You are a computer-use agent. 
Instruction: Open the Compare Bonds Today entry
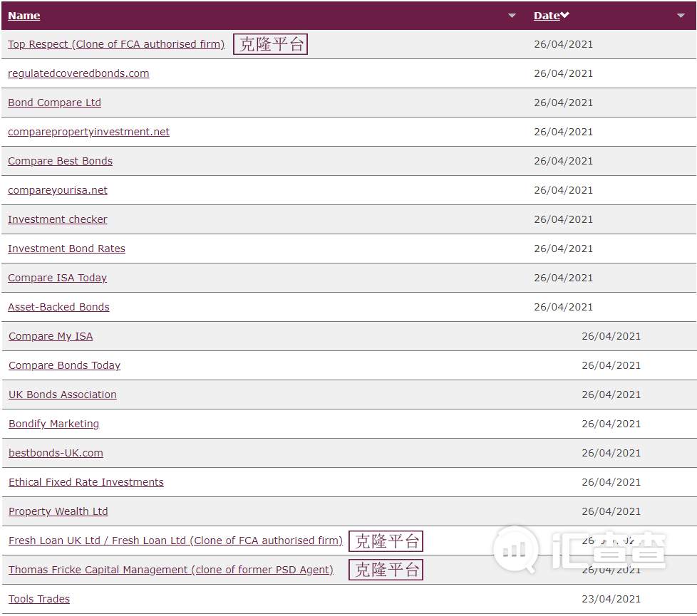(x=64, y=365)
